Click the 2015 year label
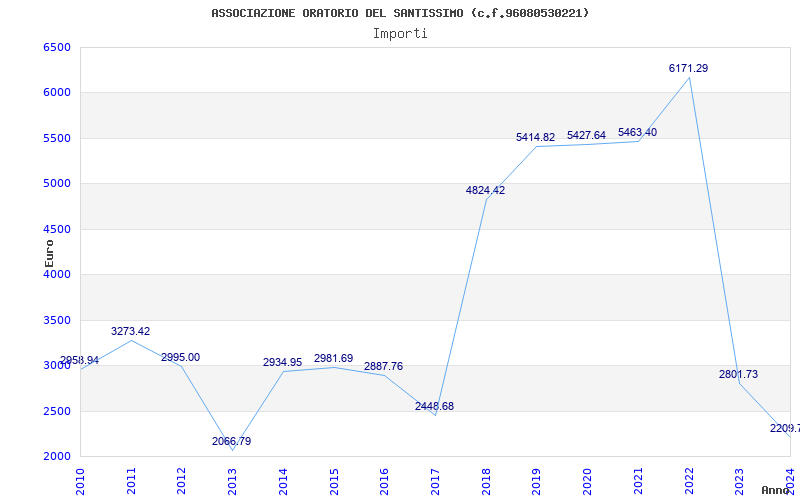The height and width of the screenshot is (500, 800). click(x=334, y=481)
